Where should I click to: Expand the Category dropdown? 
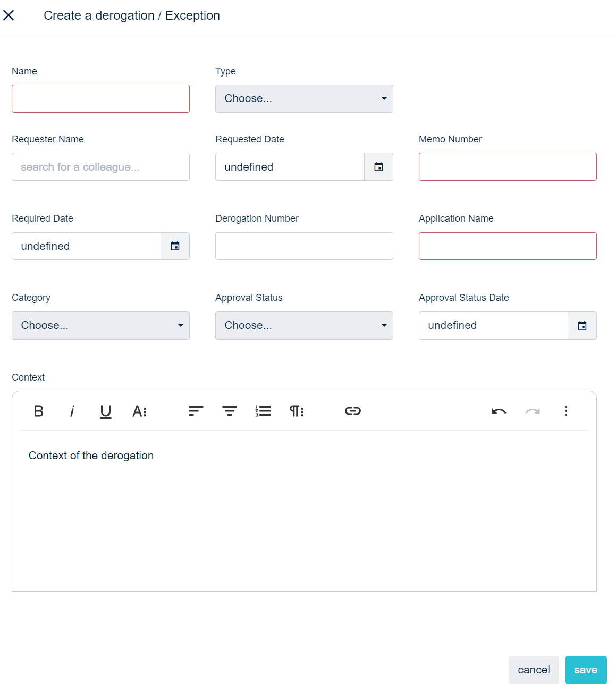pyautogui.click(x=100, y=325)
